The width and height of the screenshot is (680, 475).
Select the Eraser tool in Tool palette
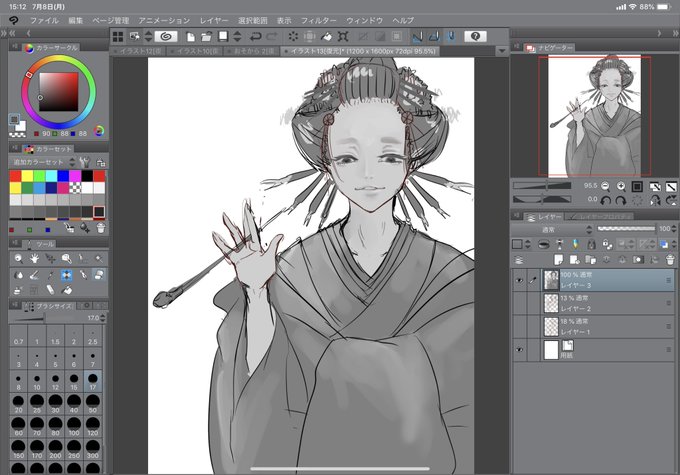click(x=99, y=275)
